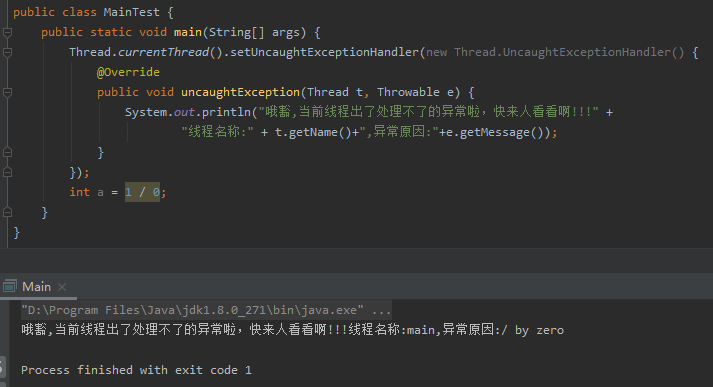Click the italic currentThread method call
The image size is (713, 387).
(x=163, y=52)
